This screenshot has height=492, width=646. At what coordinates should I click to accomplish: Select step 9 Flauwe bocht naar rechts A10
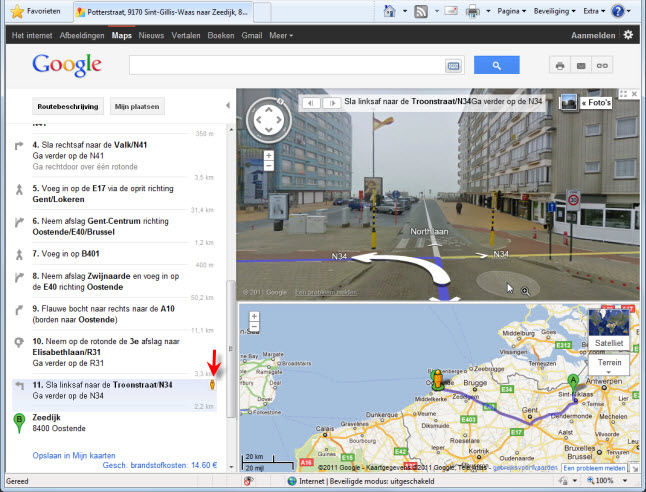[115, 314]
